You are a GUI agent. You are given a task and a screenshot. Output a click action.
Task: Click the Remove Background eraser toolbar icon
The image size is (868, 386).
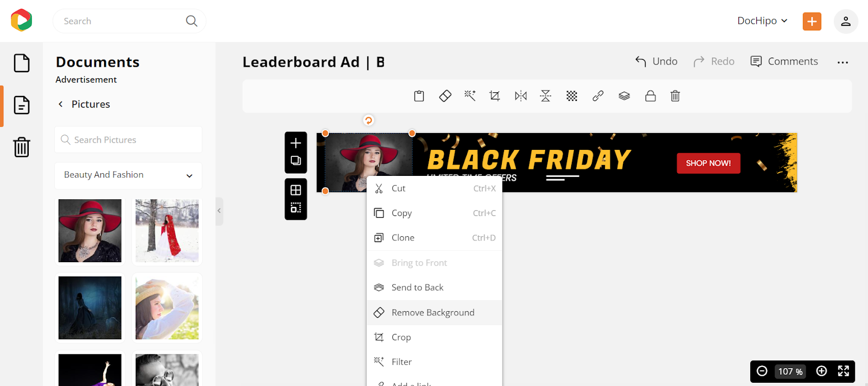[445, 96]
